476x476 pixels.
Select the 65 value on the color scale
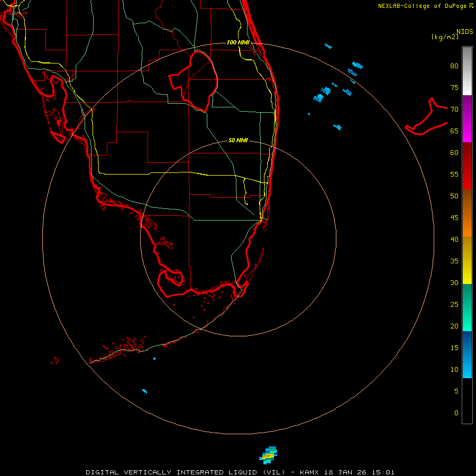point(454,131)
